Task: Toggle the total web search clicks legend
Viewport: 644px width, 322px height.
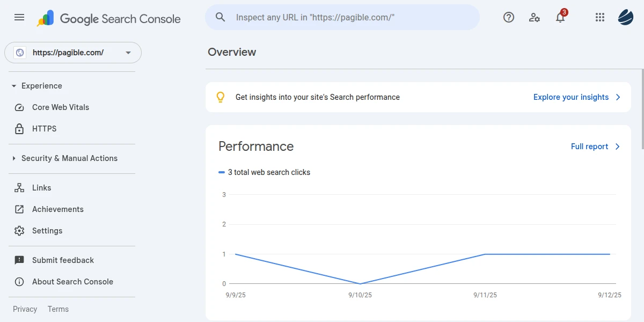Action: tap(265, 172)
